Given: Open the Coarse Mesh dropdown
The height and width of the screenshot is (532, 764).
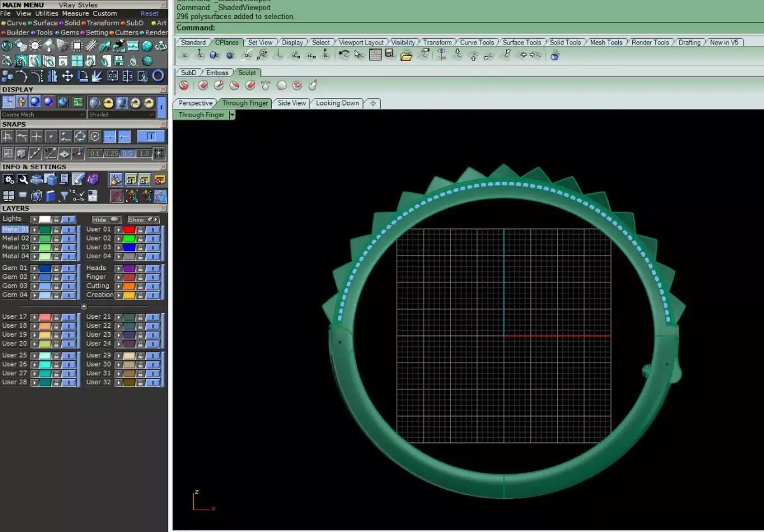Looking at the screenshot, I should [43, 115].
